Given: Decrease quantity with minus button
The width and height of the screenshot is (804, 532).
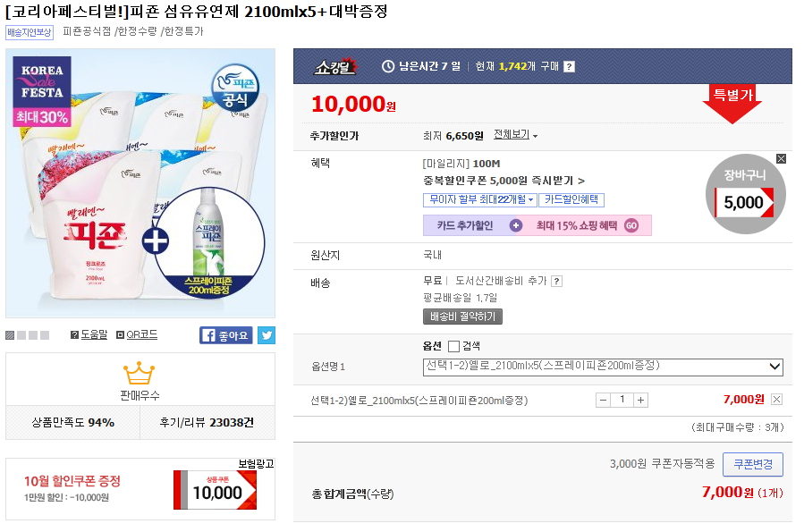Looking at the screenshot, I should coord(604,400).
